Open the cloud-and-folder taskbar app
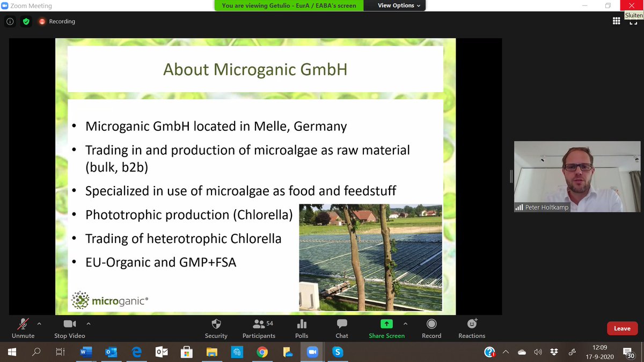Viewport: 644px width, 362px height. tap(287, 352)
